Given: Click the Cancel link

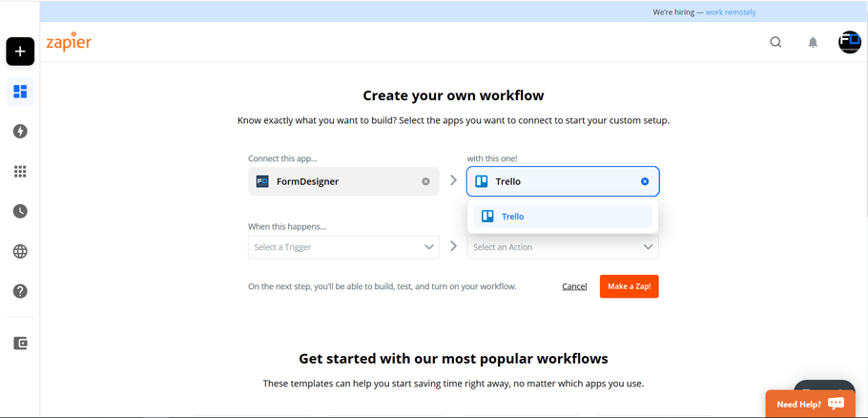Looking at the screenshot, I should [574, 286].
